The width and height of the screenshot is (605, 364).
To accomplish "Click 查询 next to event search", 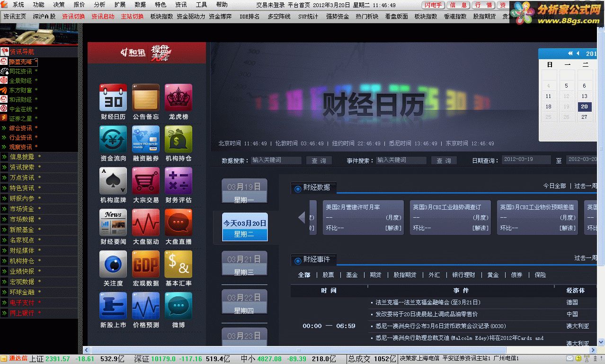I will pyautogui.click(x=444, y=160).
